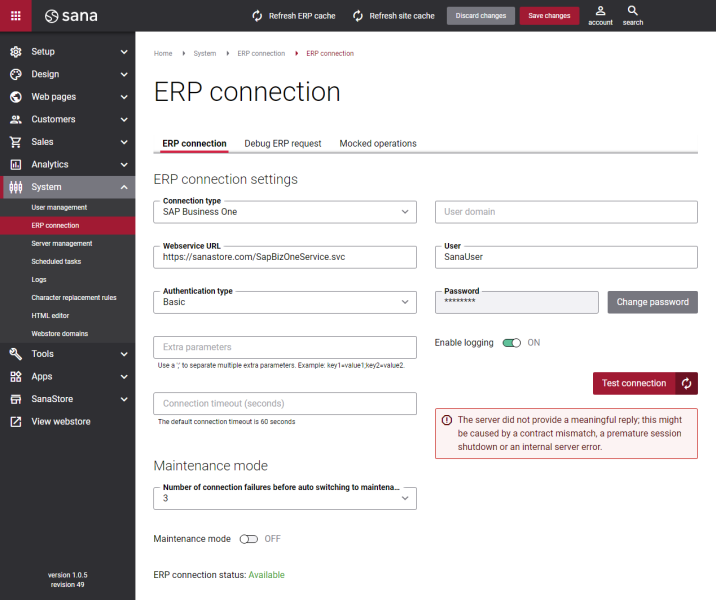
Task: Open HTML editor in sidebar
Action: 50,316
